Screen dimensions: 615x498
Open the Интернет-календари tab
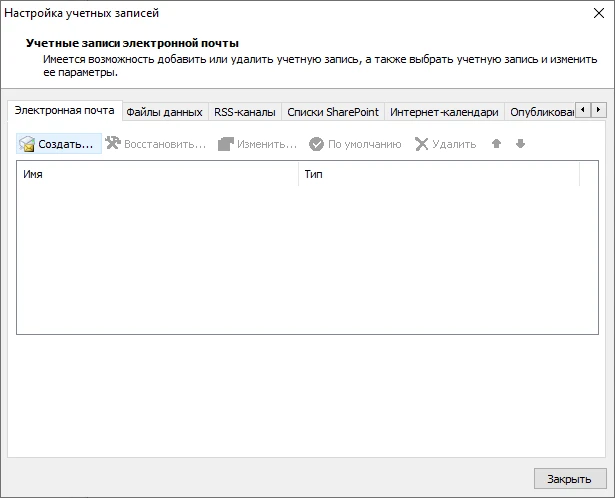tap(444, 112)
